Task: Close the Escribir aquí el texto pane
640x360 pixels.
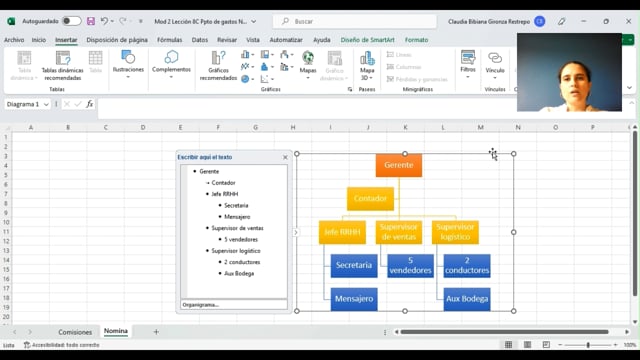Action: [x=285, y=157]
